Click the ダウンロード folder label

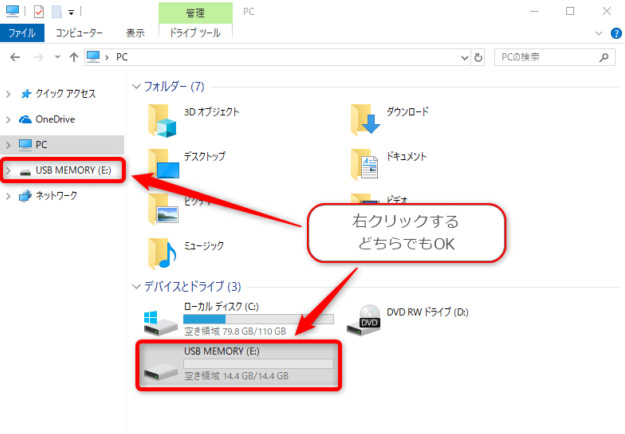coord(407,112)
